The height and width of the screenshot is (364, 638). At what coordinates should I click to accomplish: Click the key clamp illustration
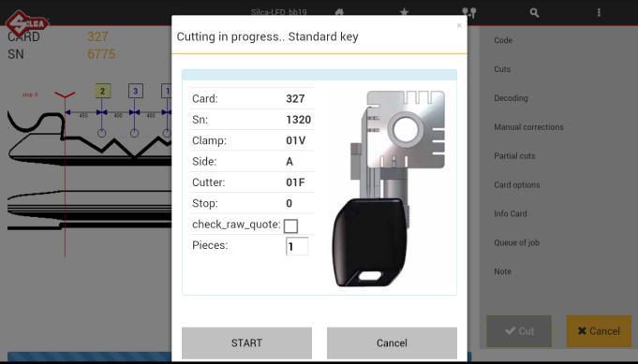pos(389,188)
